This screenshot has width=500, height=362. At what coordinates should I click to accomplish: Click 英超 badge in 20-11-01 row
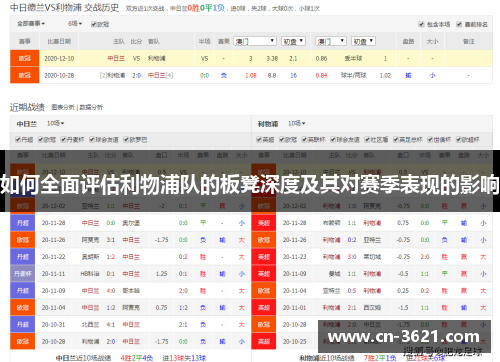(x=264, y=308)
